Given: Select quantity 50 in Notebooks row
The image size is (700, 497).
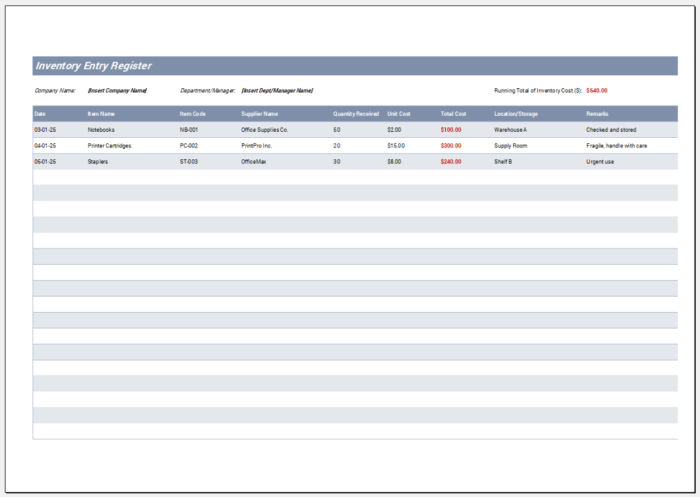Looking at the screenshot, I should pos(337,130).
